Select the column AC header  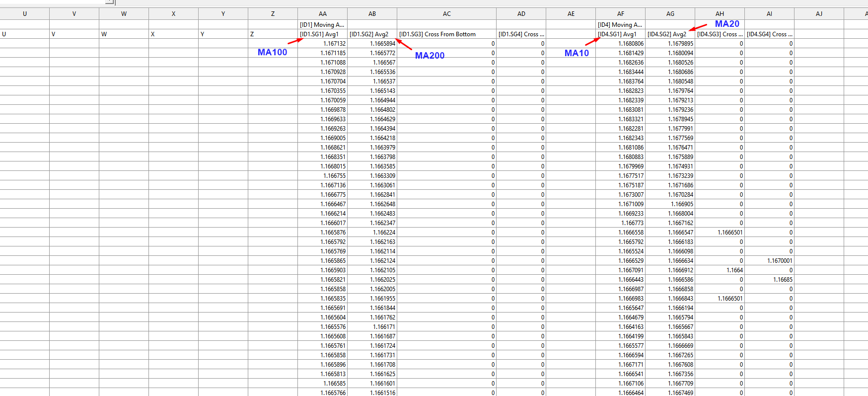(447, 14)
